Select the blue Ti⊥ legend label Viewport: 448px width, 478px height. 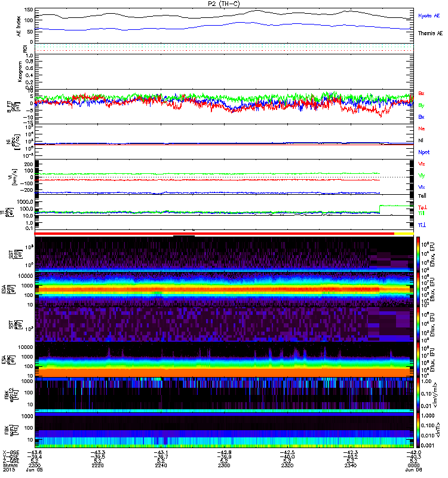(x=422, y=225)
